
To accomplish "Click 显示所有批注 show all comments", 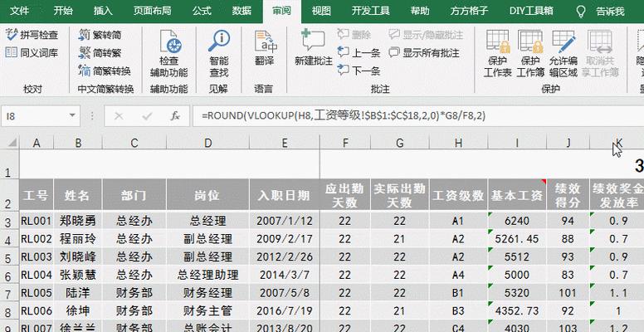I will point(424,52).
